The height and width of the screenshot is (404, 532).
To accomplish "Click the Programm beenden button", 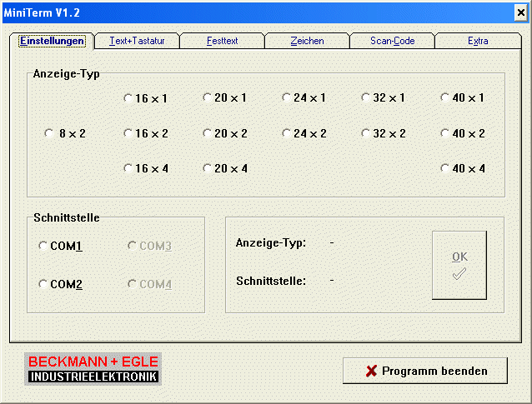I will pos(425,371).
